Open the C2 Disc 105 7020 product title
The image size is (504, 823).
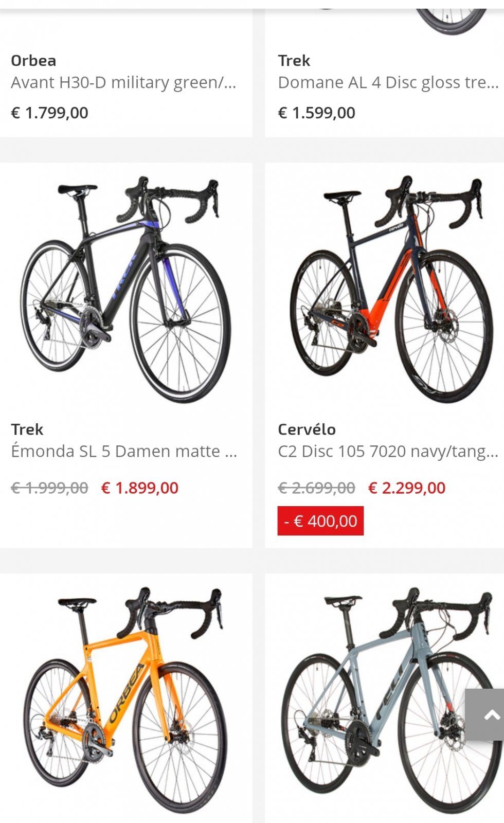388,451
